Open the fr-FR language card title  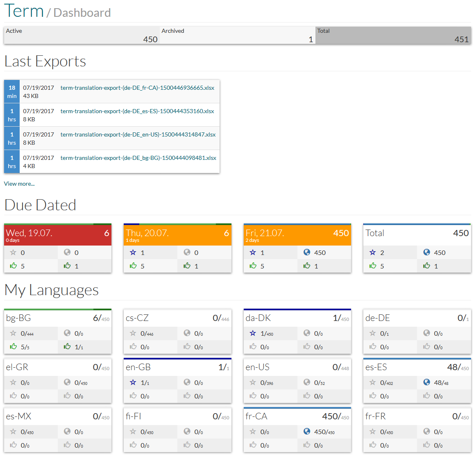tap(376, 416)
